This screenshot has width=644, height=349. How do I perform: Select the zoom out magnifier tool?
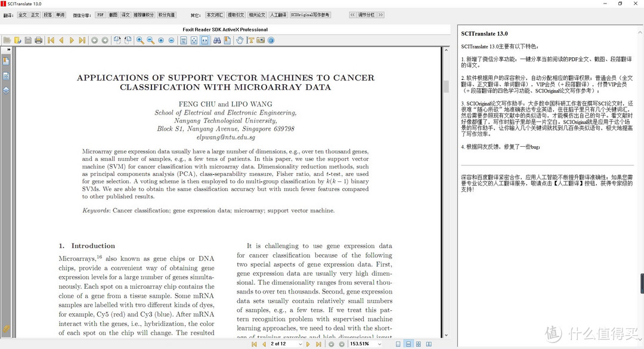[151, 41]
